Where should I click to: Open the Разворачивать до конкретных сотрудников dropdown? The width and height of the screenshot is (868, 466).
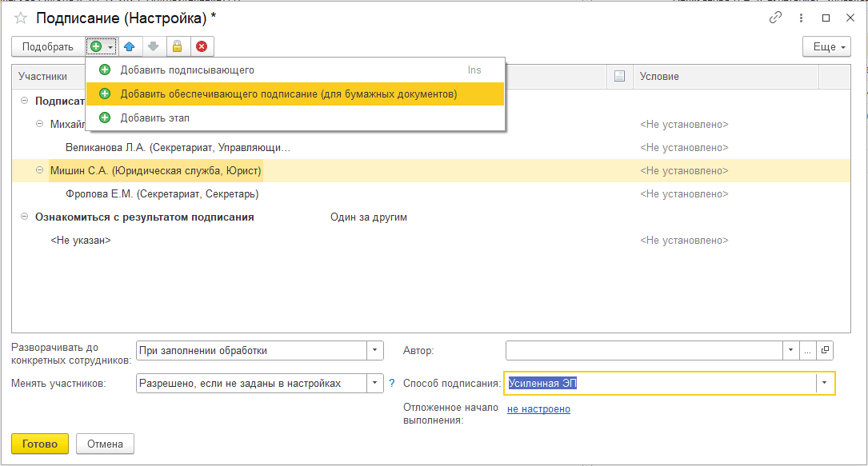[x=374, y=350]
